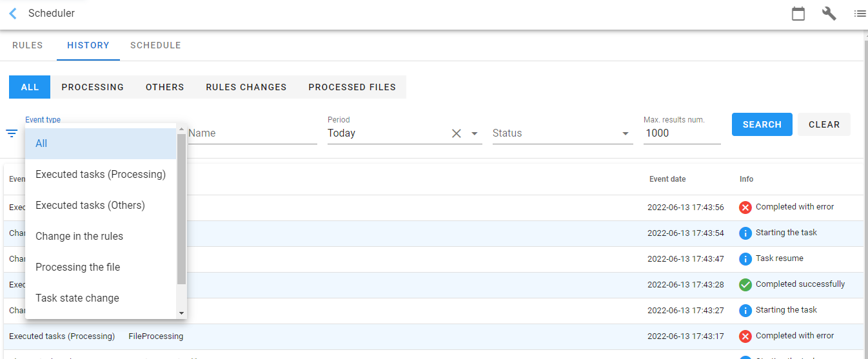
Task: Click the FileProcessing cell
Action: click(156, 336)
